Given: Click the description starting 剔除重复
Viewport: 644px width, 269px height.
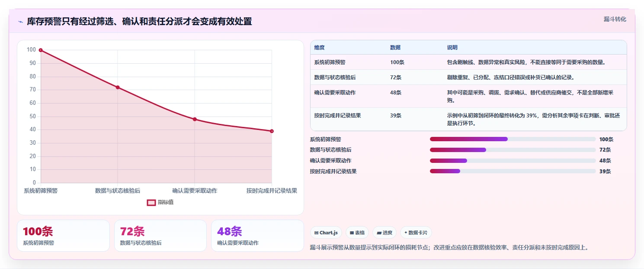Looking at the screenshot, I should [x=511, y=78].
